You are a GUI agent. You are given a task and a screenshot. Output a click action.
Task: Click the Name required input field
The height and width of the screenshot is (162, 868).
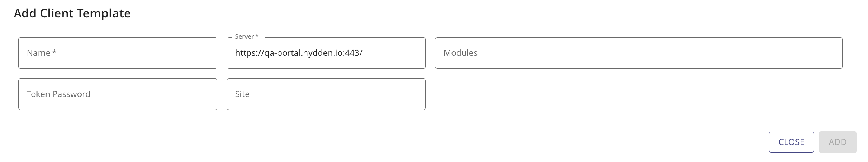click(x=118, y=53)
